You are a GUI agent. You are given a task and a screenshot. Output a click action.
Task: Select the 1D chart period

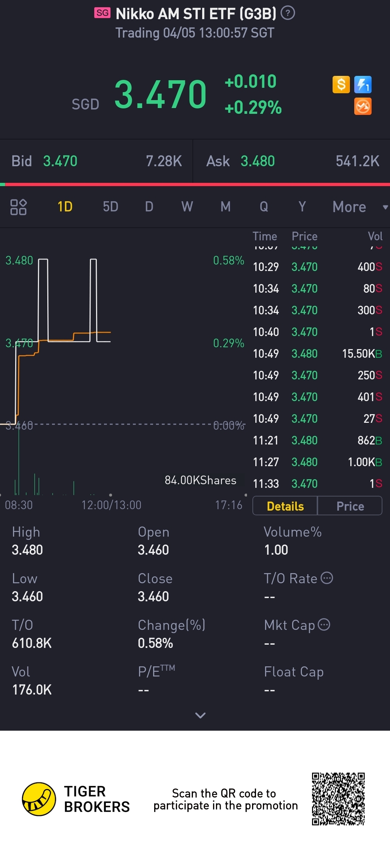tap(65, 207)
